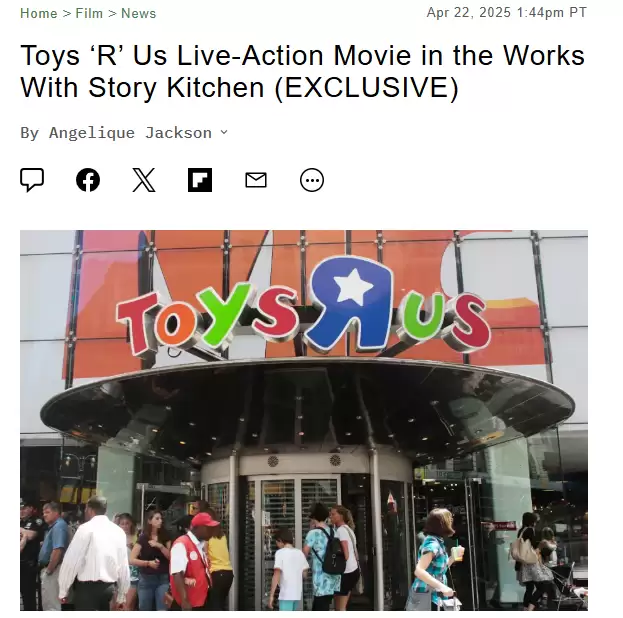Open the comments speech bubble icon
Screen dimensions: 623x618
click(x=32, y=180)
